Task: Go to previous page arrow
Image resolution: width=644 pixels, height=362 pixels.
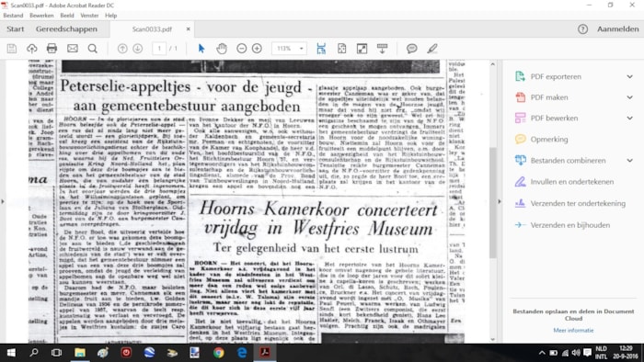Action: 122,49
